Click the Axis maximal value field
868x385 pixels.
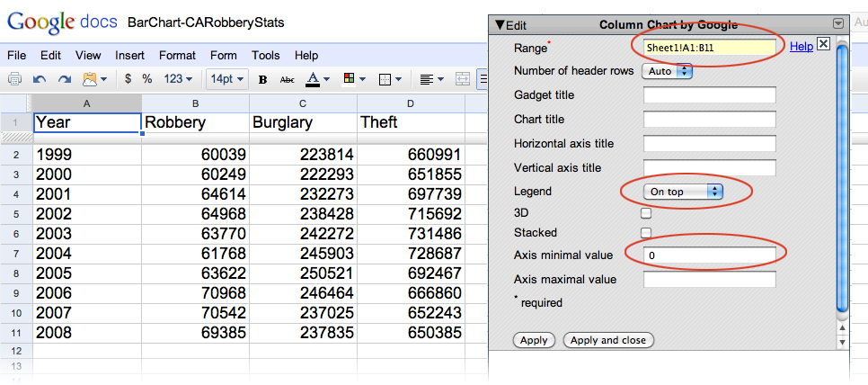710,280
